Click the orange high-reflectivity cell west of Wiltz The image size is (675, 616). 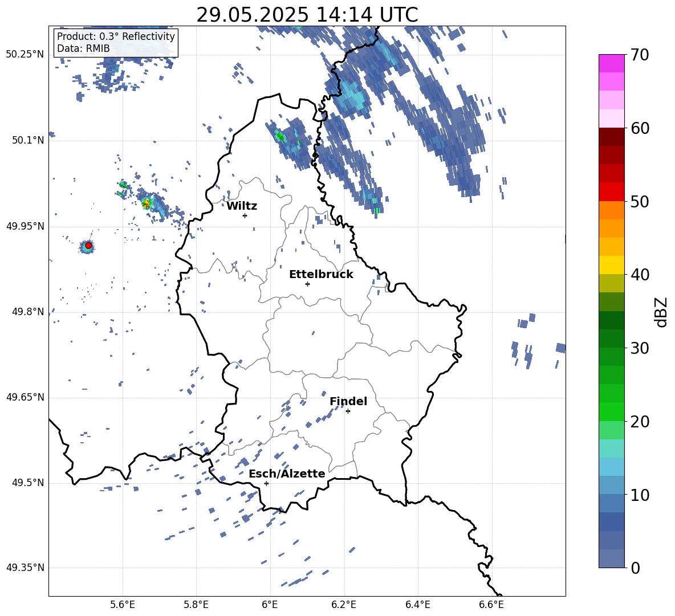coord(147,203)
